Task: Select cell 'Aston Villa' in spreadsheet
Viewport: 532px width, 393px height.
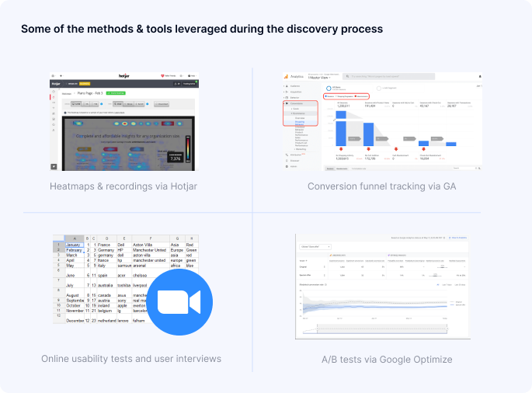Action: click(150, 245)
